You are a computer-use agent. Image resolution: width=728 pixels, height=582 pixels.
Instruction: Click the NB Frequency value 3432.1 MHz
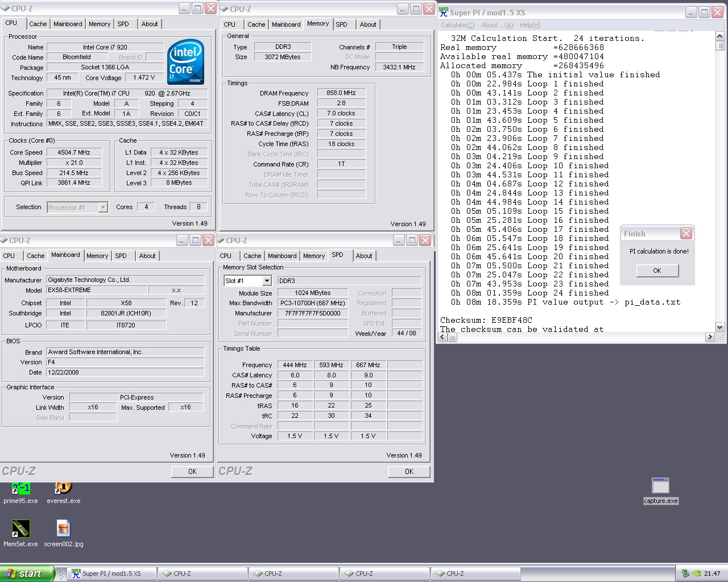tap(399, 67)
